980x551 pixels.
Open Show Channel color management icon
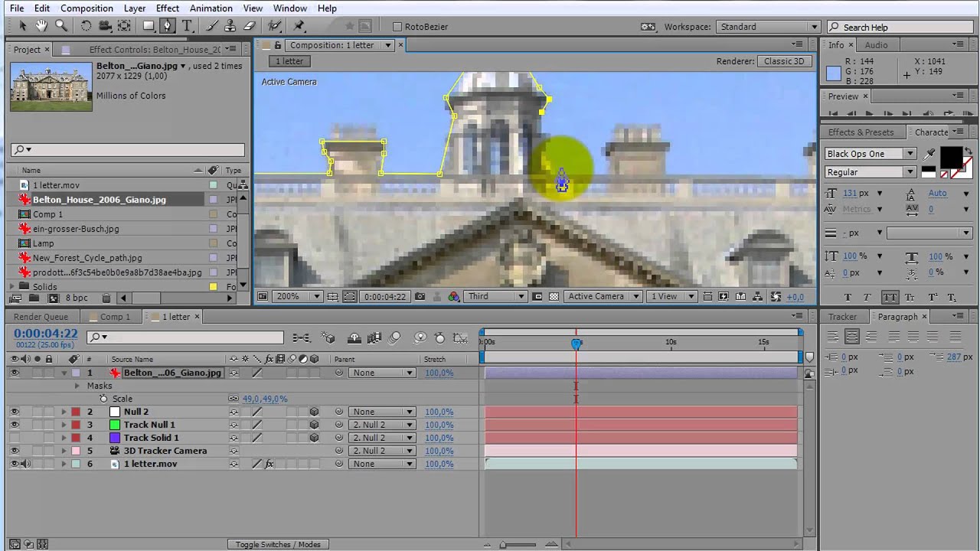(453, 296)
